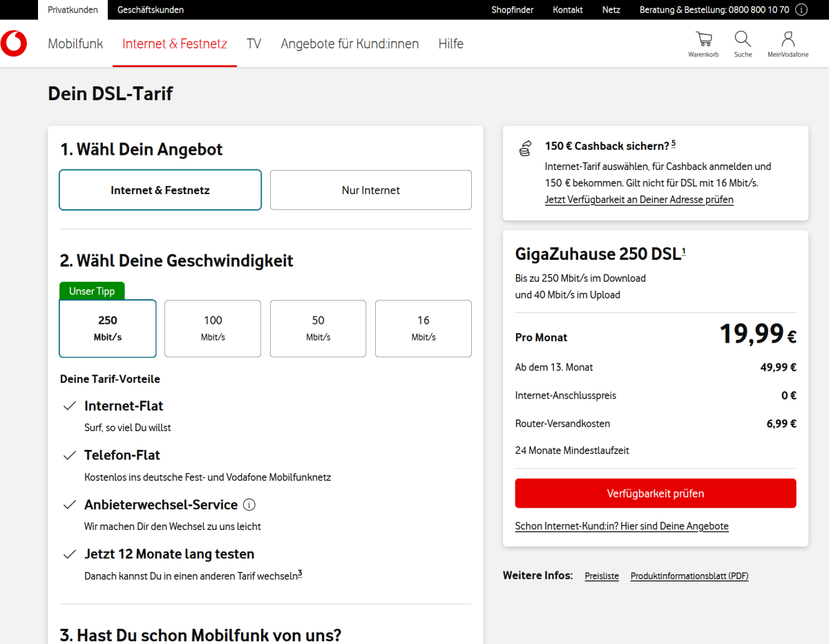Click the Verfügbarkeit prüfen button
This screenshot has width=829, height=644.
[x=656, y=493]
